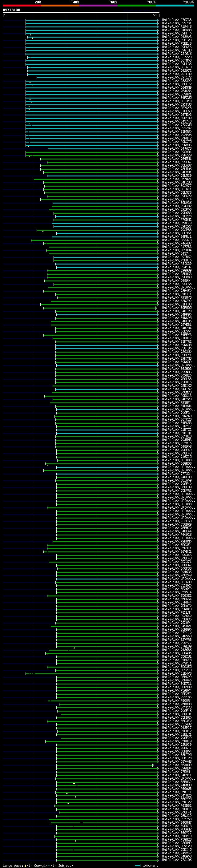
Task: Open hit UniRef100_P37228
Action: point(176,57)
